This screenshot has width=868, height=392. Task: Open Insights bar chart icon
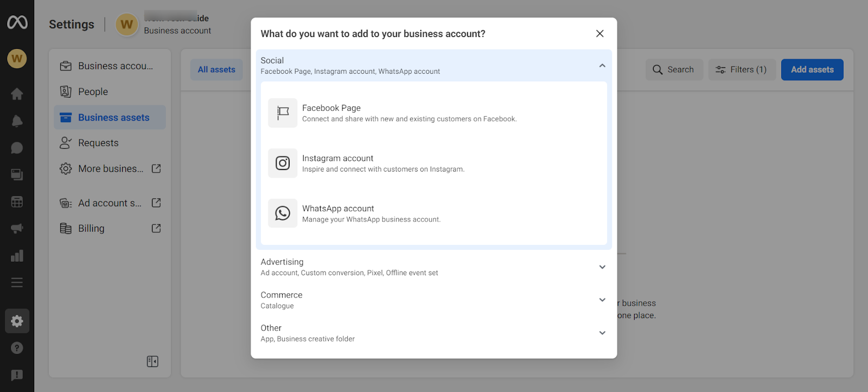[x=17, y=256]
